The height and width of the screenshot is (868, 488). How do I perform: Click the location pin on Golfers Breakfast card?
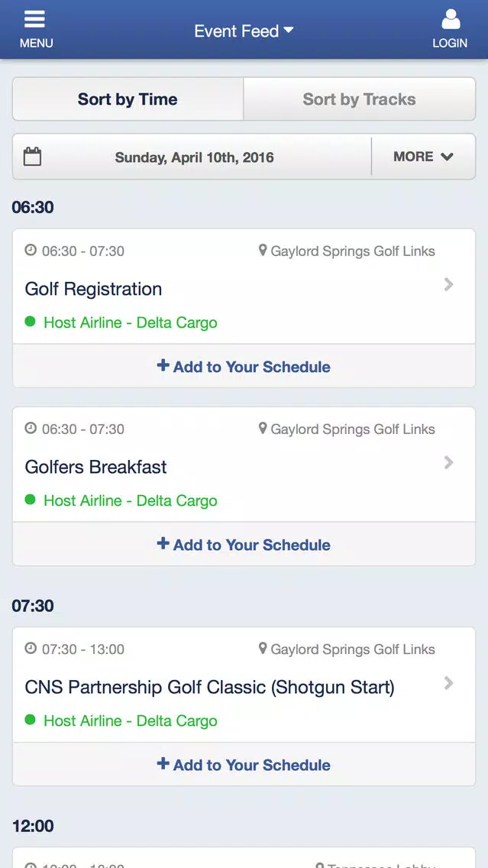[x=263, y=429]
